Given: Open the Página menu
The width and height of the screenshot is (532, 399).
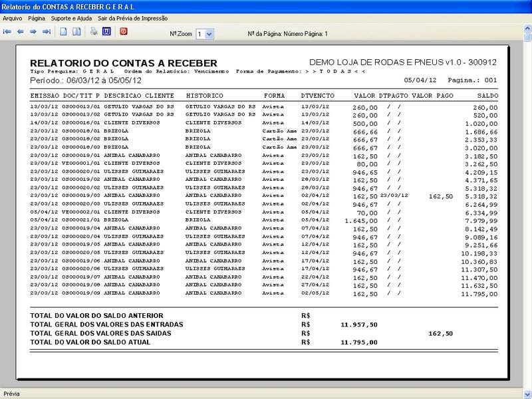Looking at the screenshot, I should [37, 19].
